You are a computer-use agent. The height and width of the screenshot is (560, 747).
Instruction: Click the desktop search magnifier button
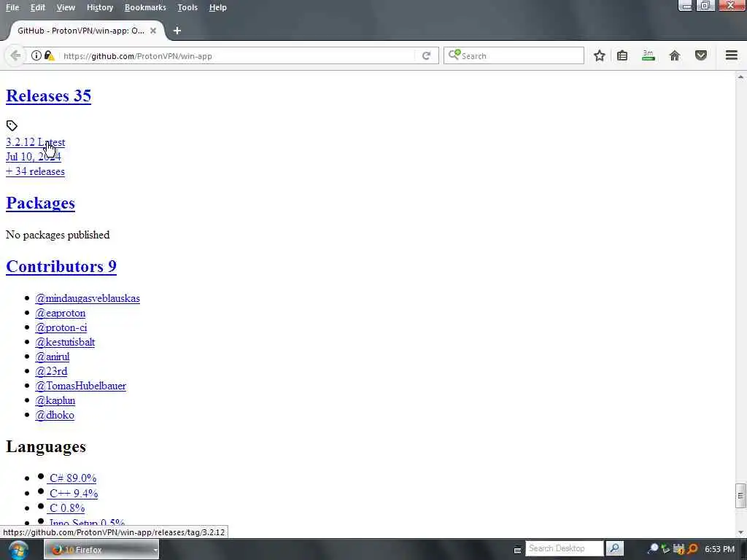click(615, 548)
